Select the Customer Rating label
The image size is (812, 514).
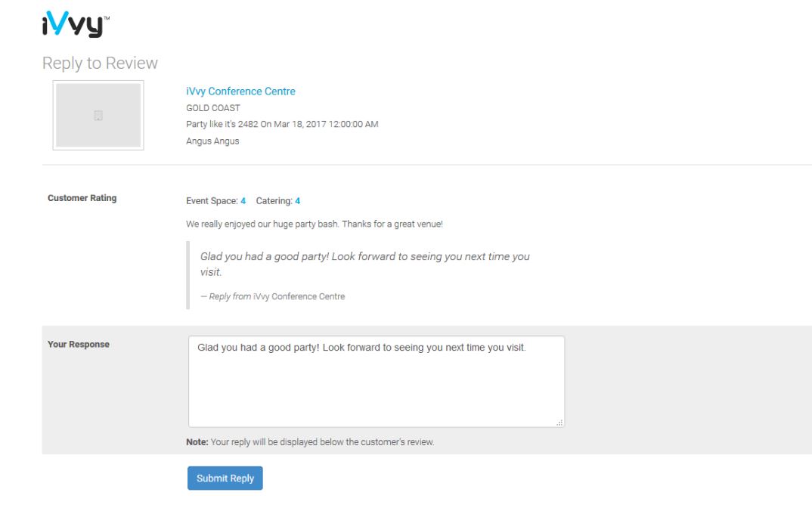tap(82, 198)
